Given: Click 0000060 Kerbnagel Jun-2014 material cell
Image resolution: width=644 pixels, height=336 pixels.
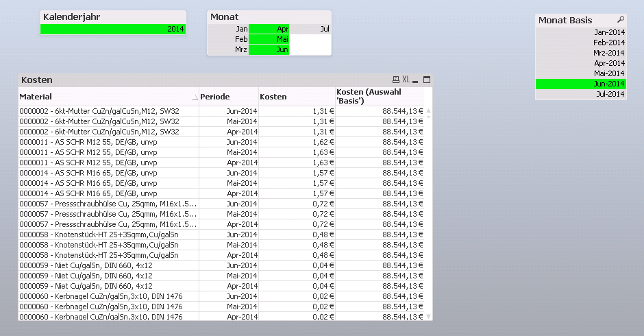Looking at the screenshot, I should [x=108, y=296].
